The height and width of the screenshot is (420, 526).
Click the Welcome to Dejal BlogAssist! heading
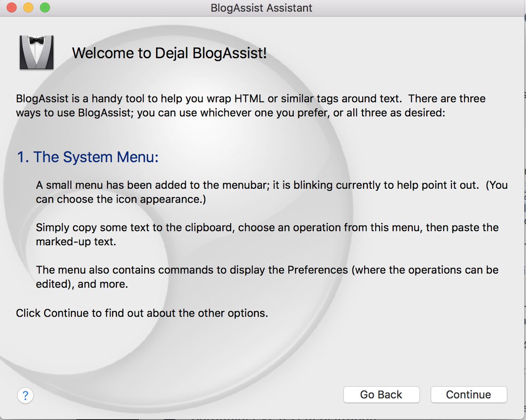tap(169, 53)
